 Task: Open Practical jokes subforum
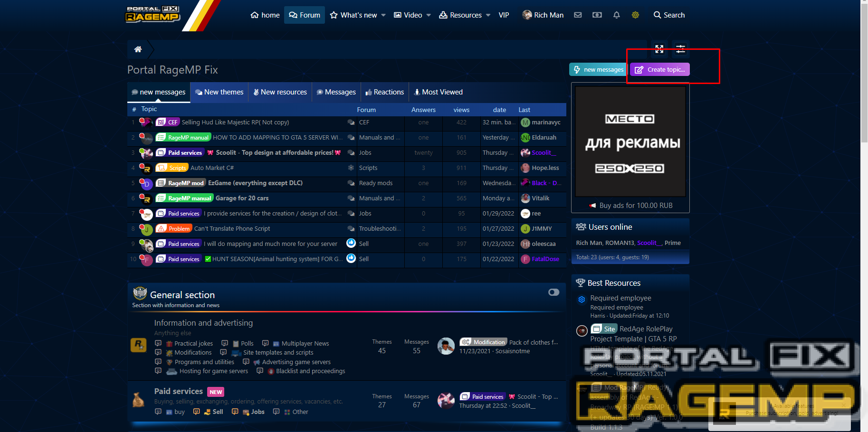click(x=193, y=344)
